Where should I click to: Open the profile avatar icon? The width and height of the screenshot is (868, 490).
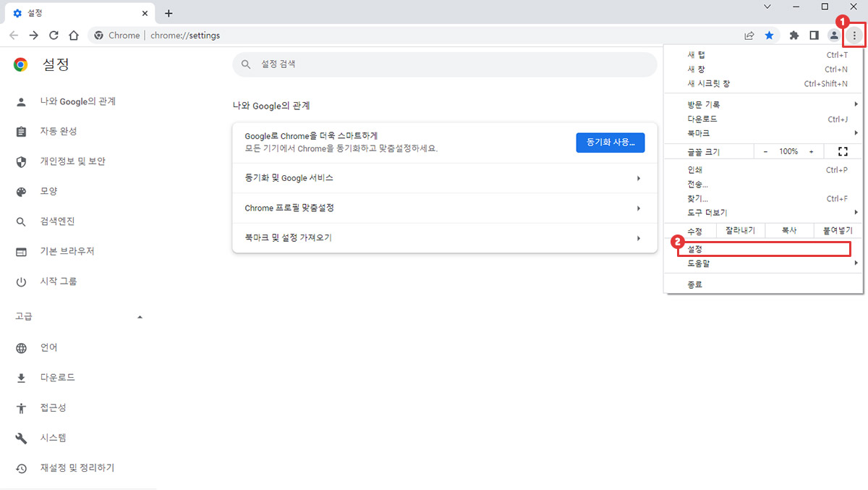pyautogui.click(x=834, y=35)
